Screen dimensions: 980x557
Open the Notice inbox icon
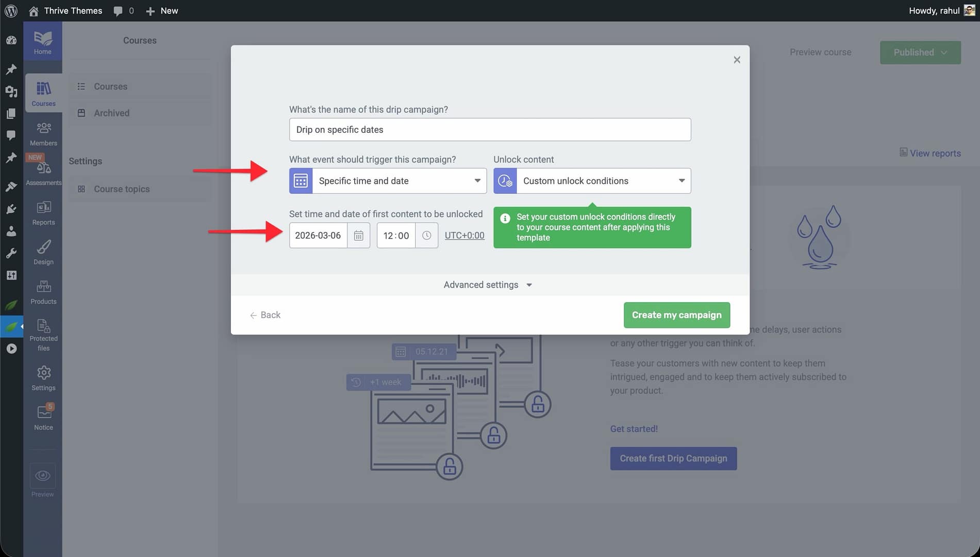click(43, 417)
